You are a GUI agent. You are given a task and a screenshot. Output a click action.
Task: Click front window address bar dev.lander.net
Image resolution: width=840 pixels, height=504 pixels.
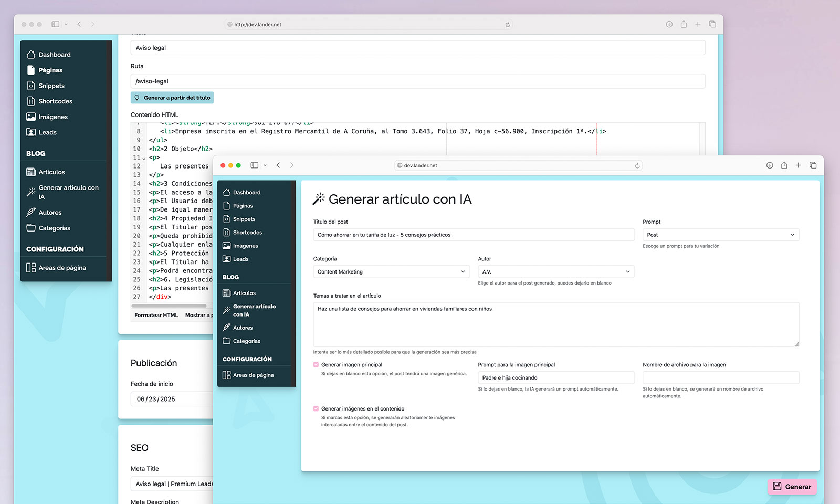[x=518, y=165]
